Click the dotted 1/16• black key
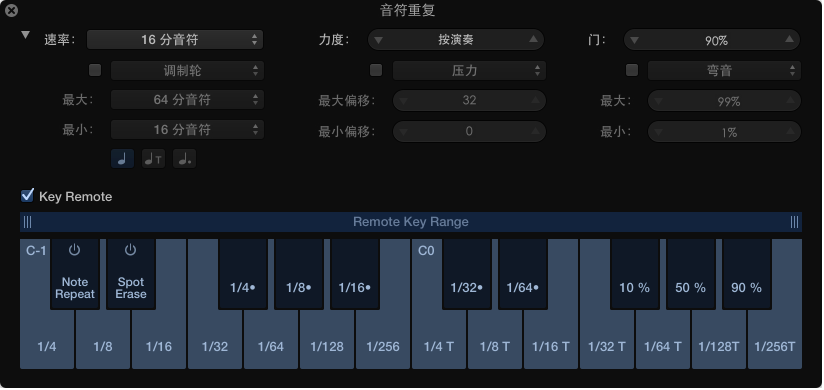 355,274
